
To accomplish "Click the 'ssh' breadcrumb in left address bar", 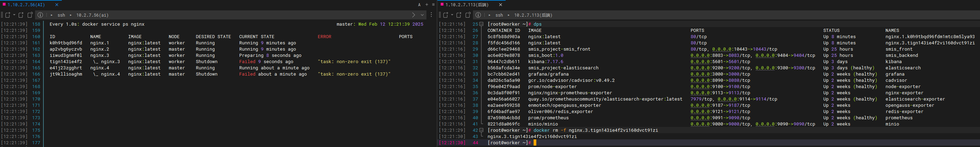I will click(61, 15).
